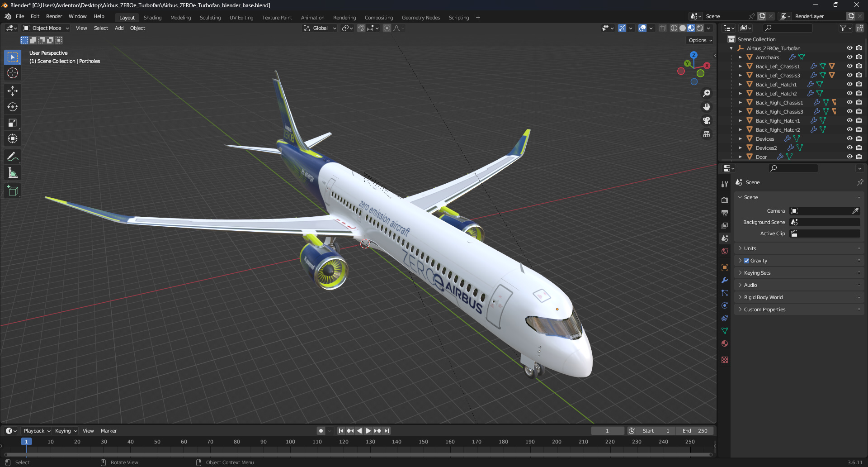Open the Playback dropdown in timeline
Image resolution: width=868 pixels, height=467 pixels.
click(37, 431)
